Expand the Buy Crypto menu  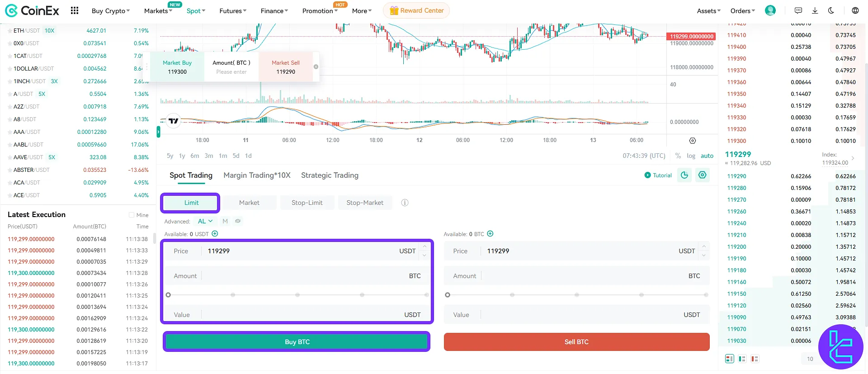tap(111, 11)
